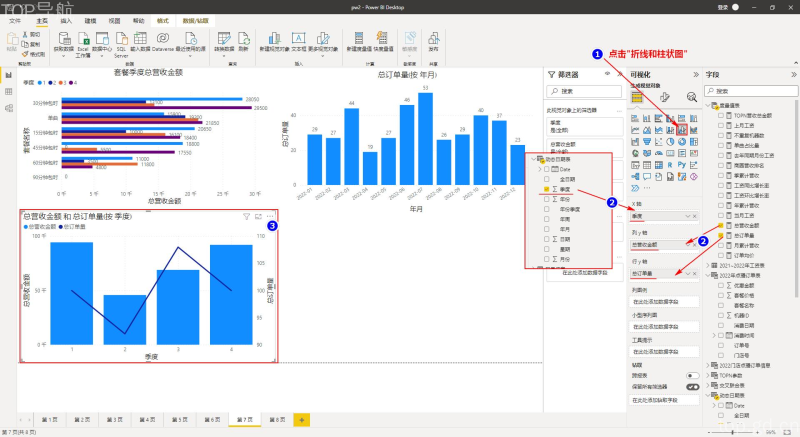Insert a text box from ribbon
Image resolution: width=800 pixels, height=437 pixels.
(298, 42)
